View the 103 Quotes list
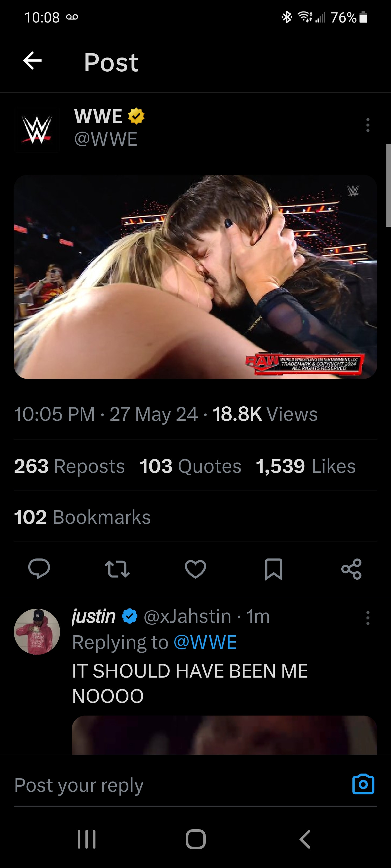The height and width of the screenshot is (868, 391). (190, 466)
